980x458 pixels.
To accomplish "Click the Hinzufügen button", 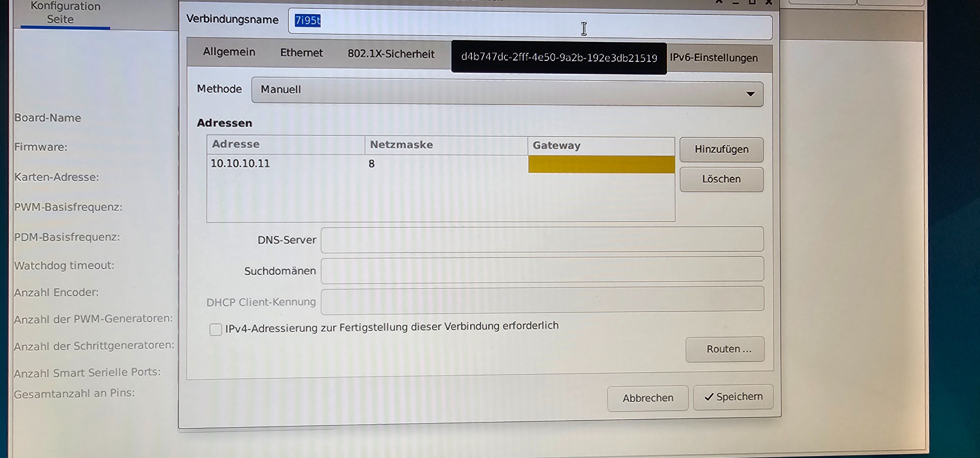I will point(721,149).
